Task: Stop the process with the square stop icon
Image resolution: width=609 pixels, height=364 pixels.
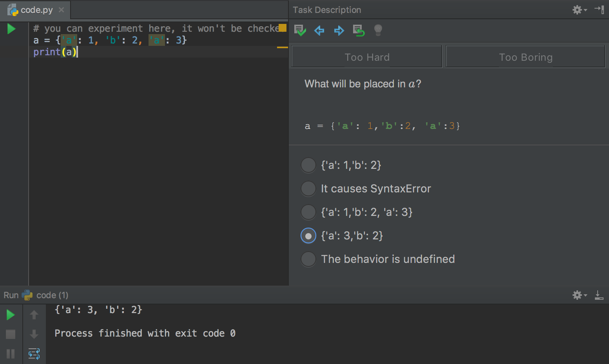Action: coord(10,334)
